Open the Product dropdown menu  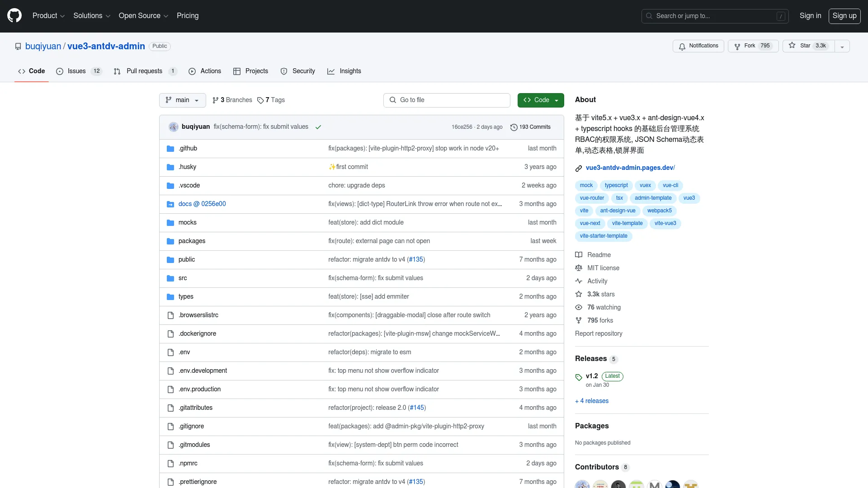48,16
